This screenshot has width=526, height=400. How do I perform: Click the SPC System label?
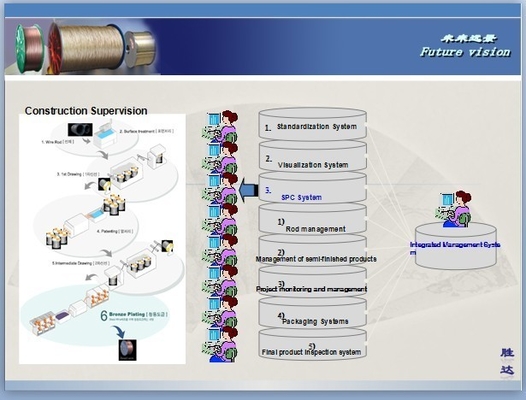click(301, 197)
